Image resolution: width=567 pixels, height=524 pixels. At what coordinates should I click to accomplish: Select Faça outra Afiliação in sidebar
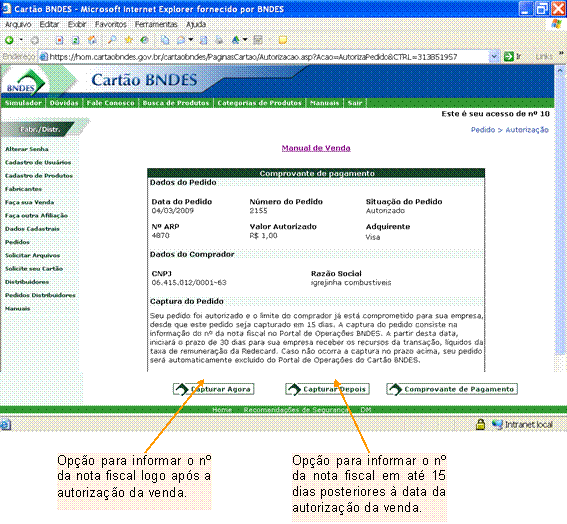(x=36, y=216)
